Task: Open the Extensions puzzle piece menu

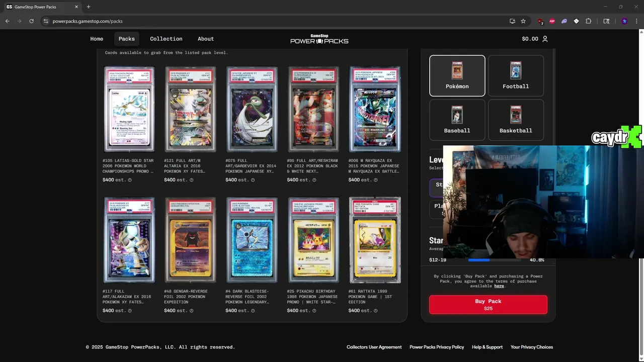Action: [588, 21]
